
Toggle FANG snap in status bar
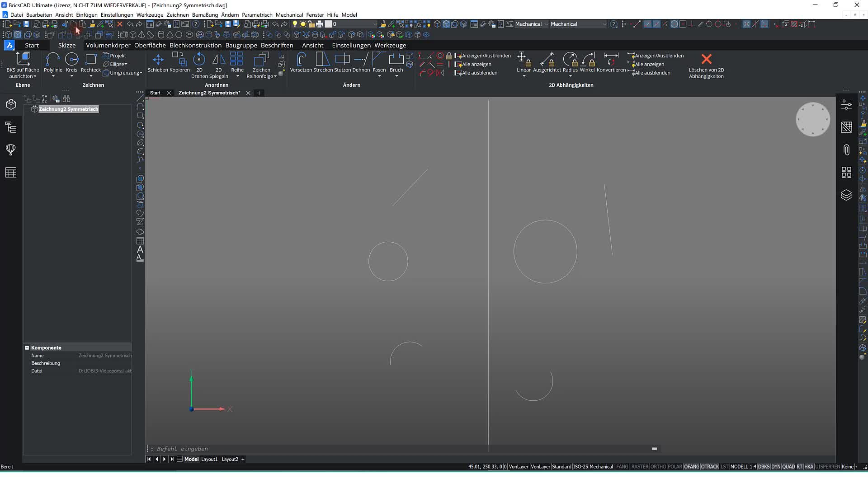622,467
